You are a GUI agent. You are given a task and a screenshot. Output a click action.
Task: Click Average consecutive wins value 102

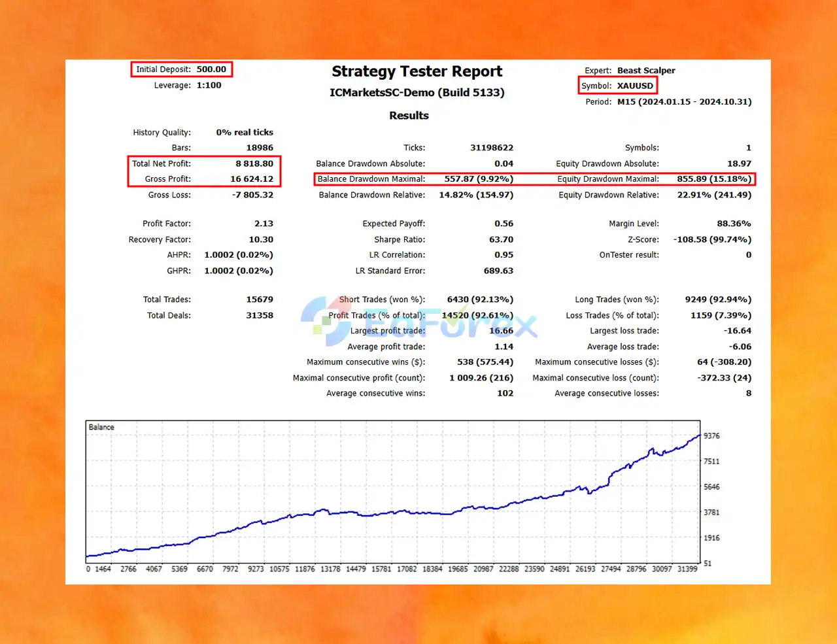click(505, 394)
